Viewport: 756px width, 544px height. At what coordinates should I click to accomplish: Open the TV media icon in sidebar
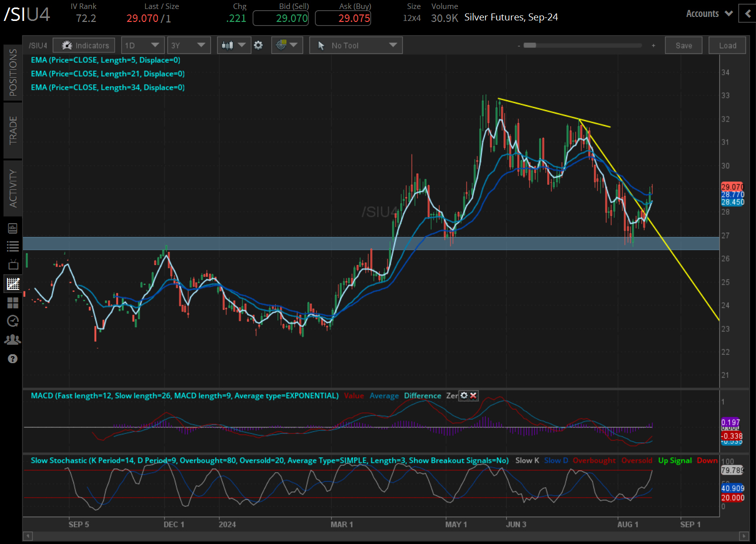coord(12,265)
